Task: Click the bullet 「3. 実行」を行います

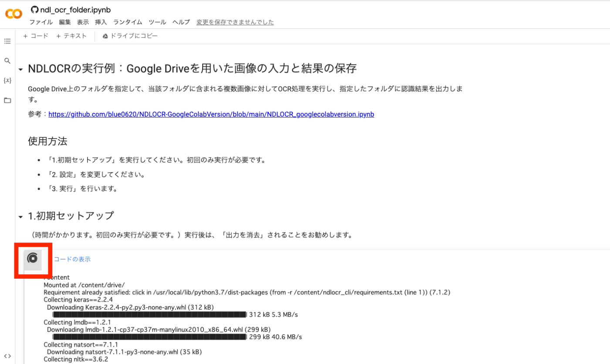Action: tap(83, 189)
